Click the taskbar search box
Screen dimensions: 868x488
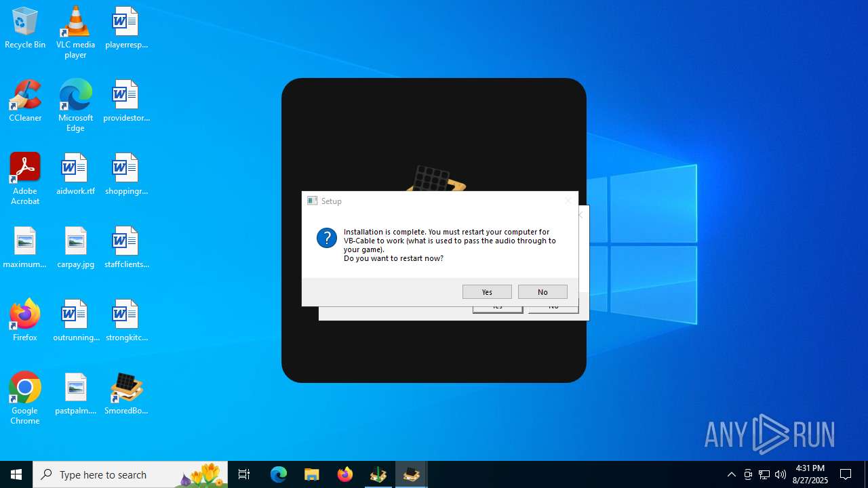coord(130,474)
